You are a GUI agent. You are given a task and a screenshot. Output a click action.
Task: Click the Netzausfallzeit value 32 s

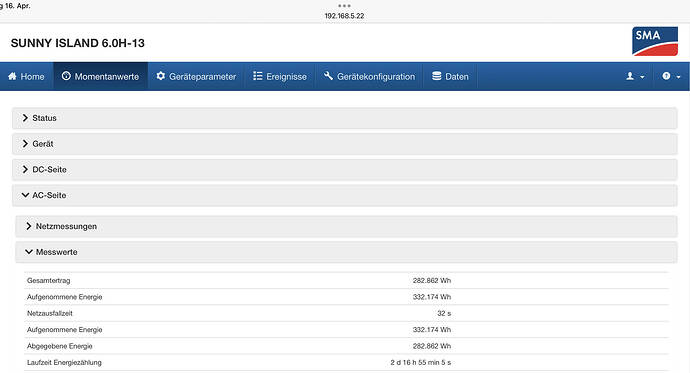pos(444,313)
